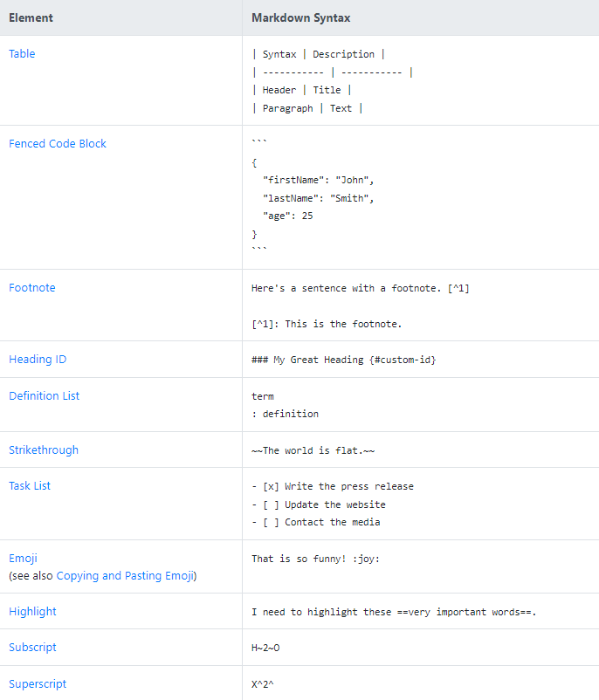The height and width of the screenshot is (700, 599).
Task: Click '### My Great Heading {#custom-id}' text
Action: pyautogui.click(x=343, y=360)
